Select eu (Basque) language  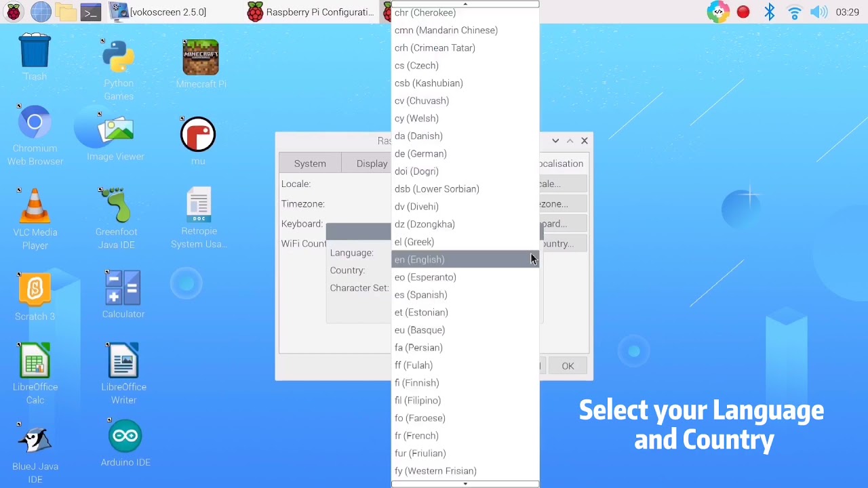click(x=465, y=329)
